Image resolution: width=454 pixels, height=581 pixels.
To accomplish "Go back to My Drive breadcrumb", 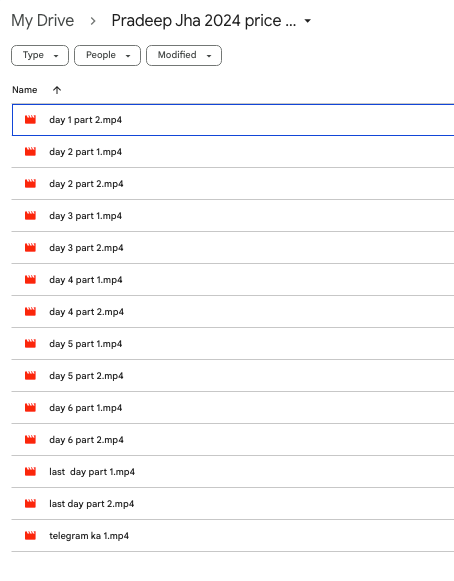I will (43, 20).
